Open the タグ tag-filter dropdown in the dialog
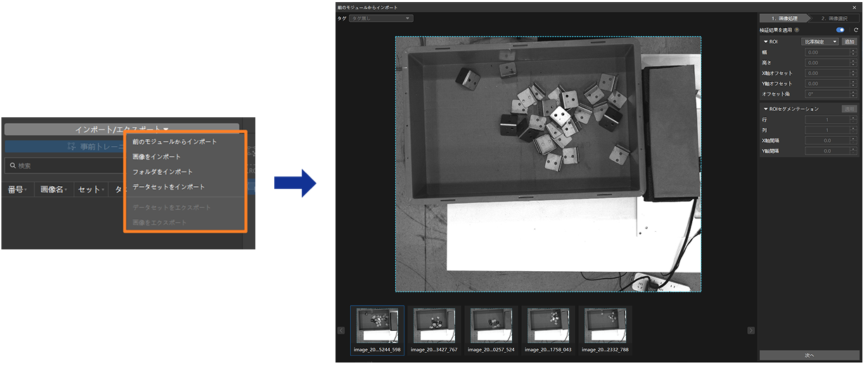Screen dimensions: 868x366 [x=381, y=18]
